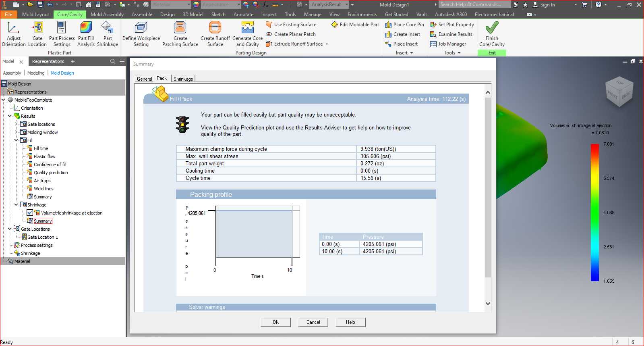Click the ViewCube in the viewport
The image size is (644, 346).
pyautogui.click(x=619, y=92)
